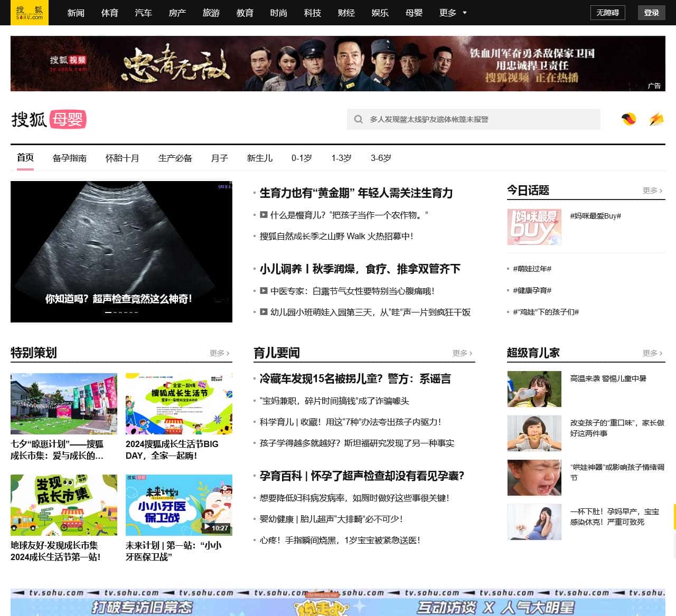The height and width of the screenshot is (616, 676).
Task: Go to 旅游 in top navigation
Action: tap(211, 13)
